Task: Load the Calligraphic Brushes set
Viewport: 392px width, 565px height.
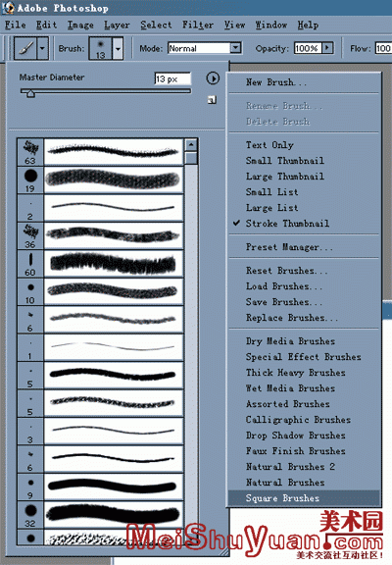Action: click(305, 420)
